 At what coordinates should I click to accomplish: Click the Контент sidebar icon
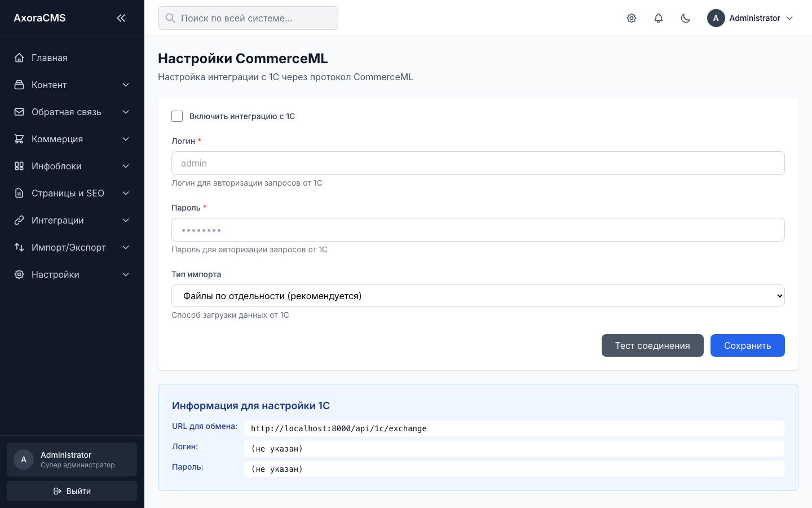[19, 85]
